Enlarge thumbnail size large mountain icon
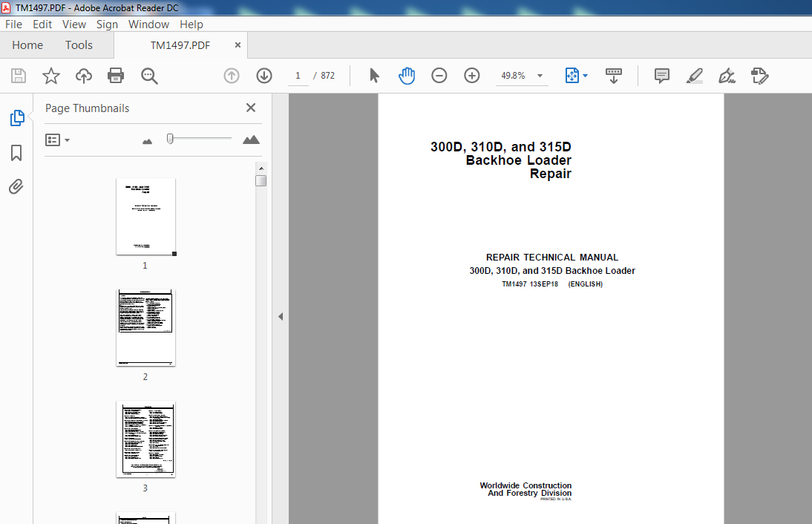The height and width of the screenshot is (524, 812). [251, 140]
